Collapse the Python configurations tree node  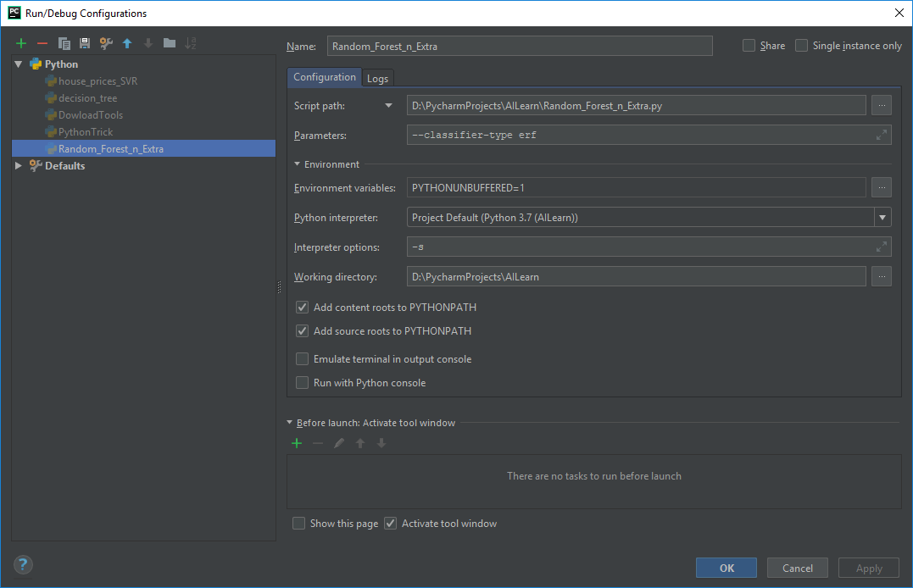pyautogui.click(x=19, y=64)
